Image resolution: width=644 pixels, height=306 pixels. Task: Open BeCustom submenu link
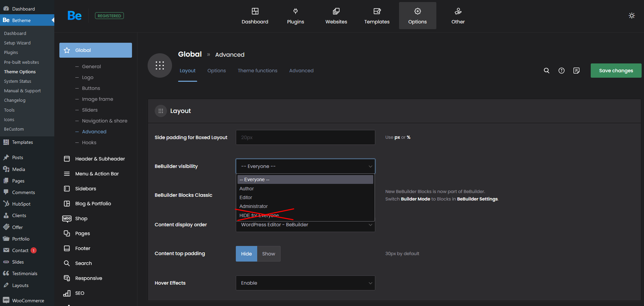(x=14, y=129)
